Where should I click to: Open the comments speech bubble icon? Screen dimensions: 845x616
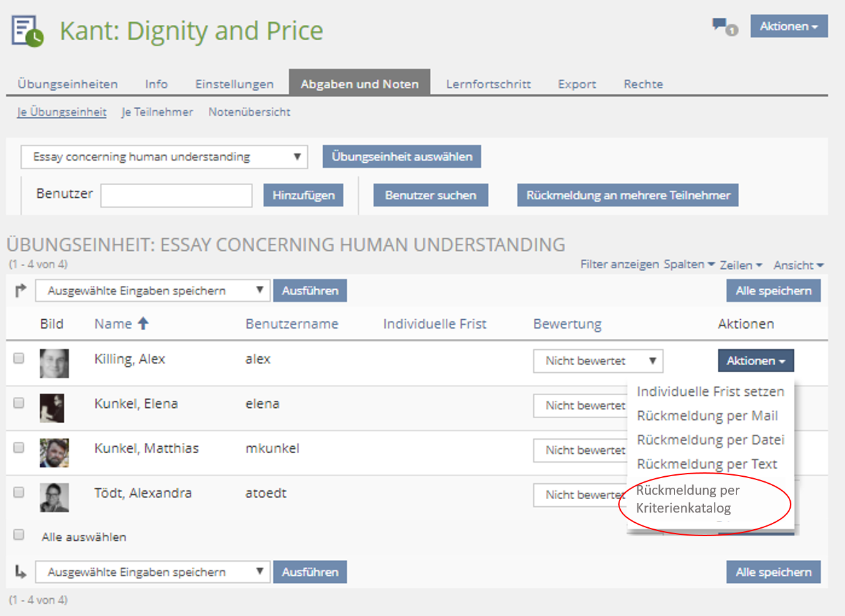pyautogui.click(x=724, y=27)
